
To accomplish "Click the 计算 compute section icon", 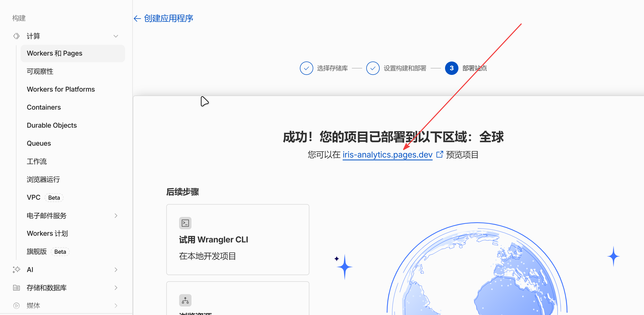I will tap(16, 36).
